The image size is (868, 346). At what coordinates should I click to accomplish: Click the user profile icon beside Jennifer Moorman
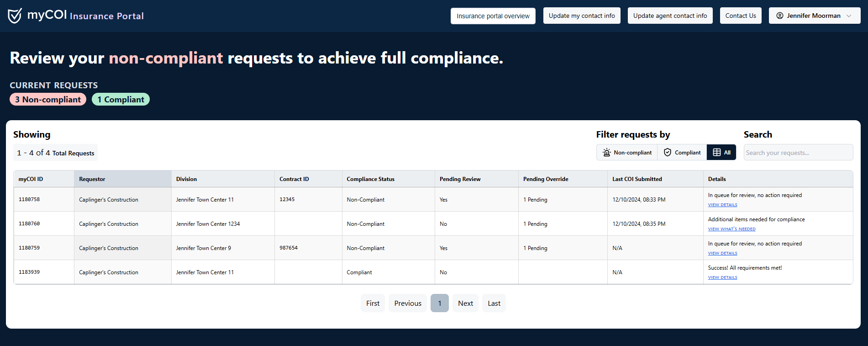coord(780,16)
